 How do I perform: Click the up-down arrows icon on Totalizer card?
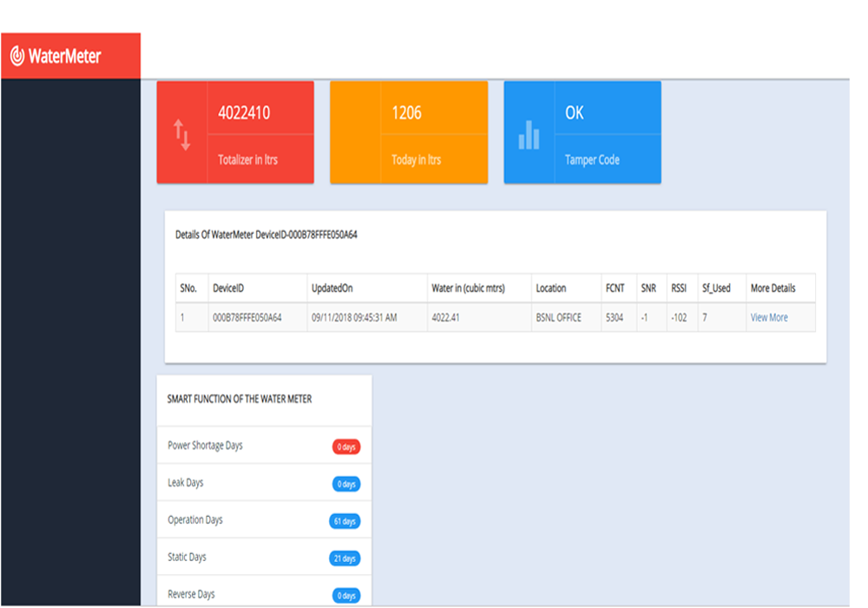182,135
